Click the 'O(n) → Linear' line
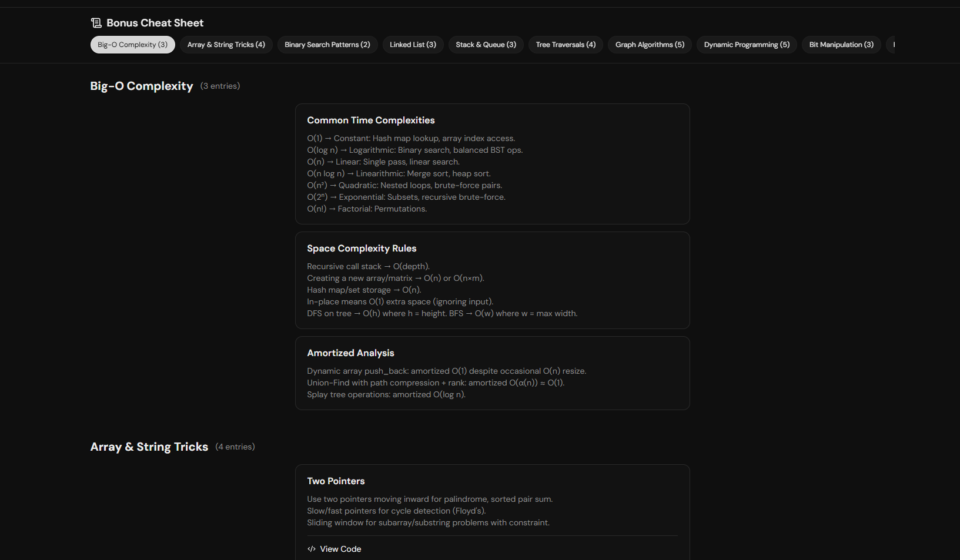Viewport: 960px width, 560px height. (x=383, y=162)
